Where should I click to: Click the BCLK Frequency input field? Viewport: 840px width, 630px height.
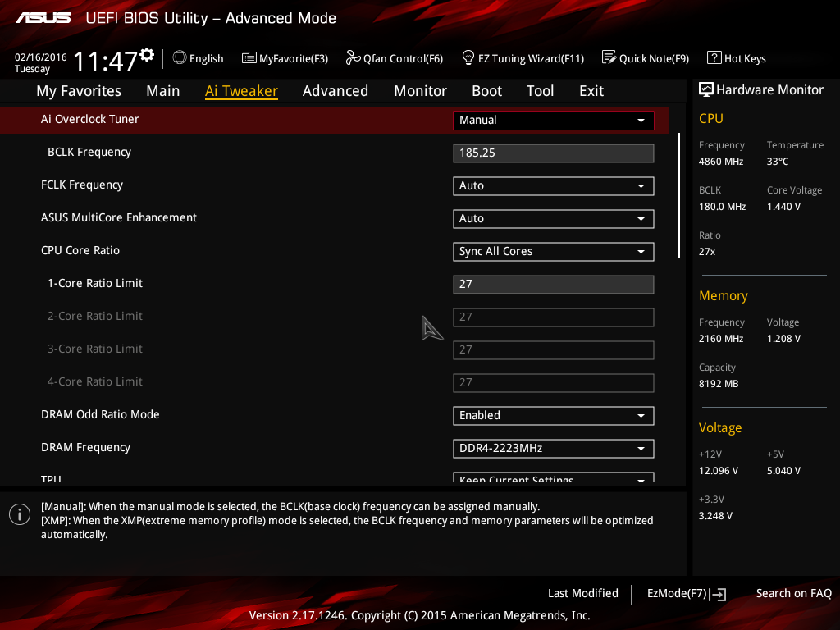click(x=553, y=153)
